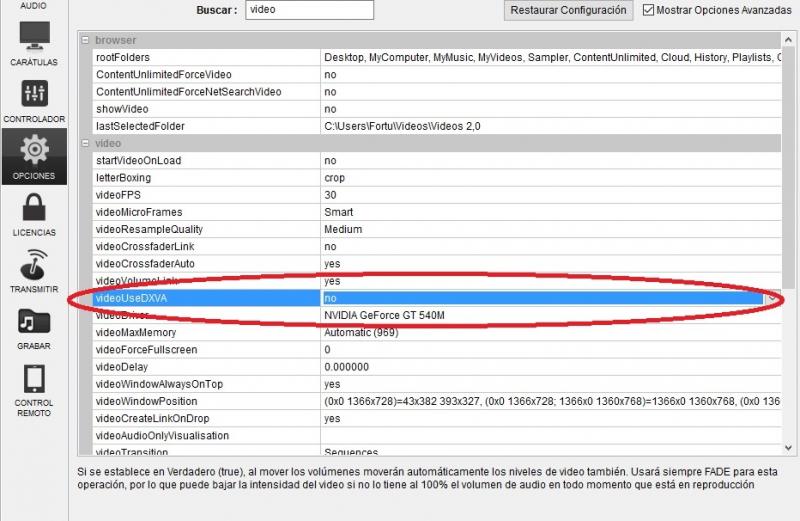Open the Transmitir broadcast icon
Image resolution: width=800 pixels, height=521 pixels.
(34, 264)
